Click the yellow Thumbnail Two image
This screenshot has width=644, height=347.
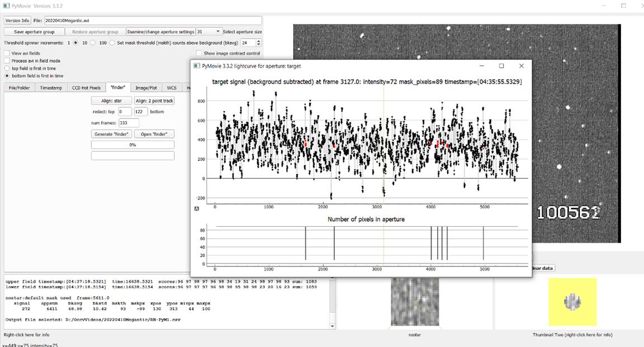pyautogui.click(x=572, y=302)
